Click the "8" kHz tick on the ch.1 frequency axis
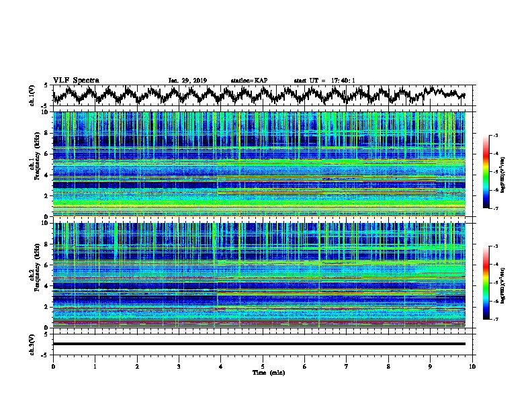This screenshot has width=532, height=411. pyautogui.click(x=48, y=133)
